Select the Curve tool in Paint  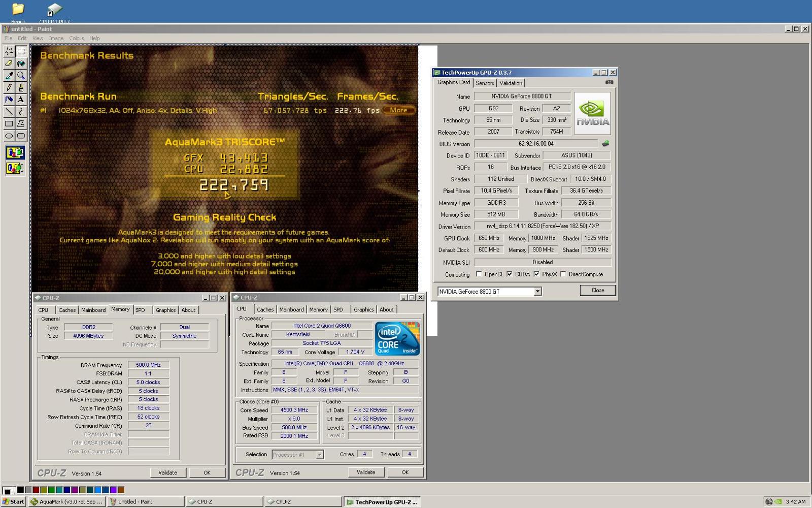tap(21, 111)
